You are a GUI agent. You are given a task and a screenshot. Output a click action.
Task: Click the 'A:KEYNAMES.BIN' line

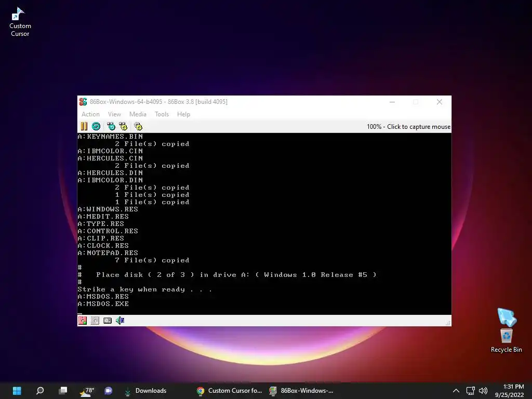coord(110,137)
